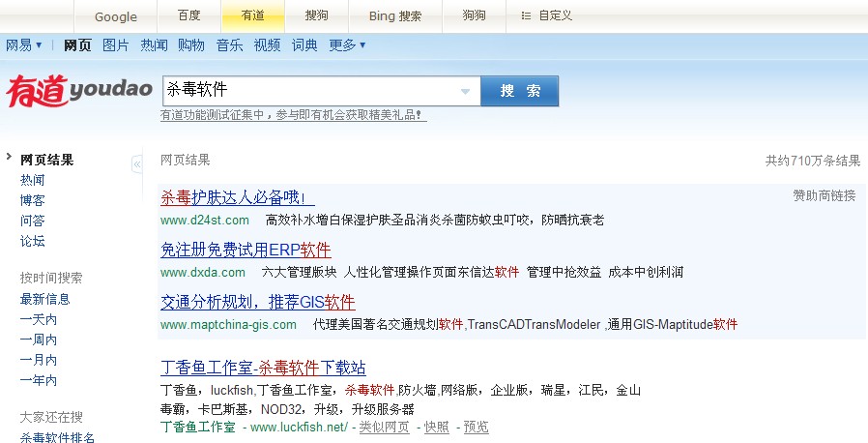This screenshot has width=868, height=443.
Task: Select 网页结果 in the sidebar
Action: pos(47,160)
